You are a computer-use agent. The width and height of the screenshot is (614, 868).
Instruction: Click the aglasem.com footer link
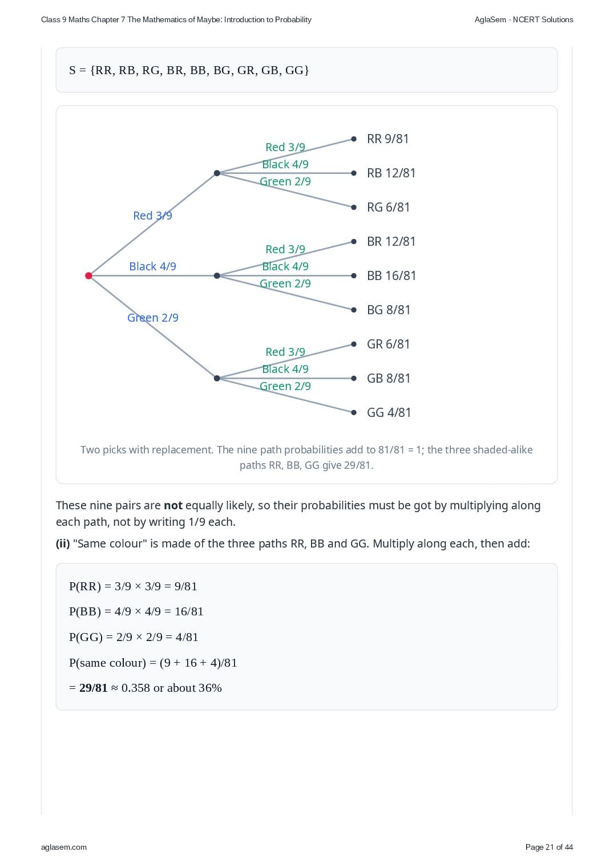[64, 847]
